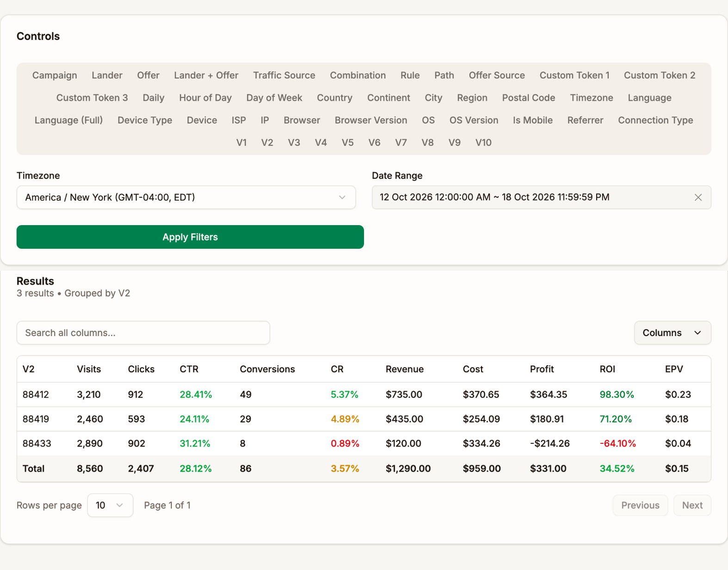Image resolution: width=728 pixels, height=570 pixels.
Task: Group by Referrer
Action: 585,120
